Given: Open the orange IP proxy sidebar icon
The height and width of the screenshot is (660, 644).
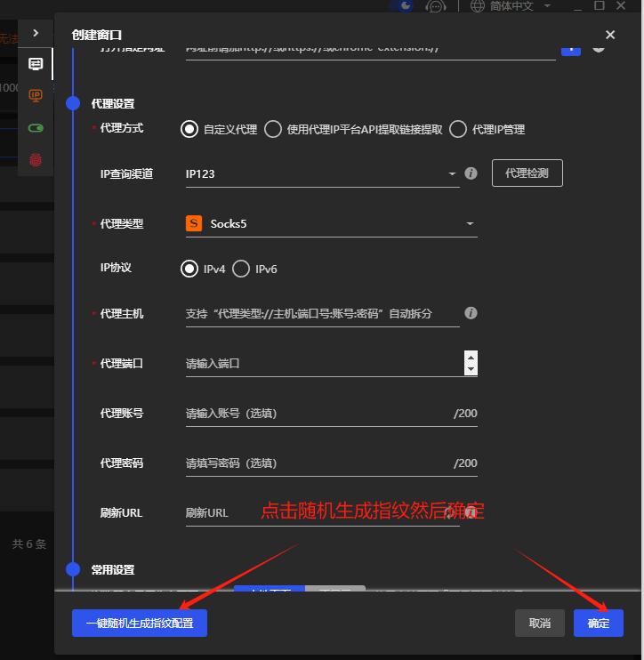Looking at the screenshot, I should click(x=36, y=96).
